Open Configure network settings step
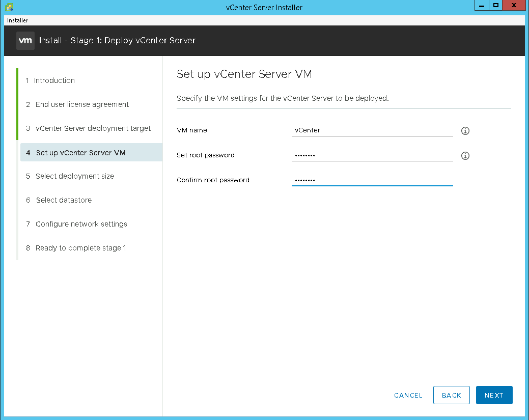This screenshot has width=529, height=420. point(81,224)
